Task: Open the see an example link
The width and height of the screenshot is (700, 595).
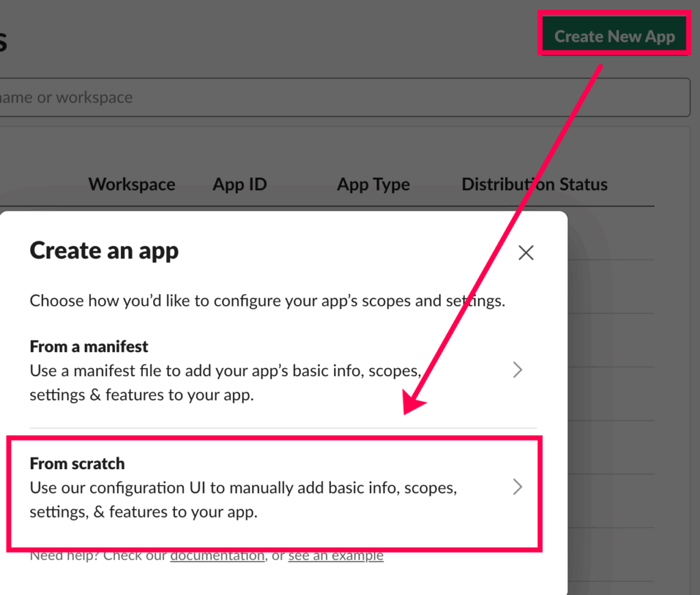Action: tap(336, 556)
